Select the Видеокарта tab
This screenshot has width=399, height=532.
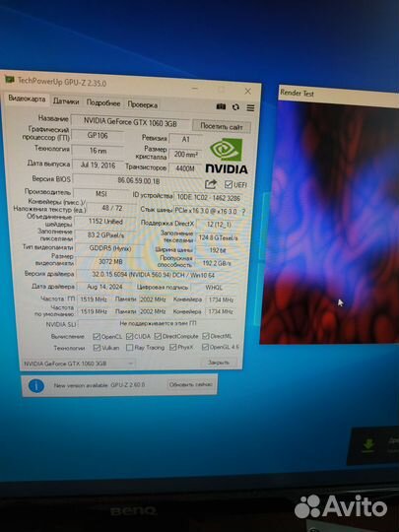pyautogui.click(x=27, y=99)
